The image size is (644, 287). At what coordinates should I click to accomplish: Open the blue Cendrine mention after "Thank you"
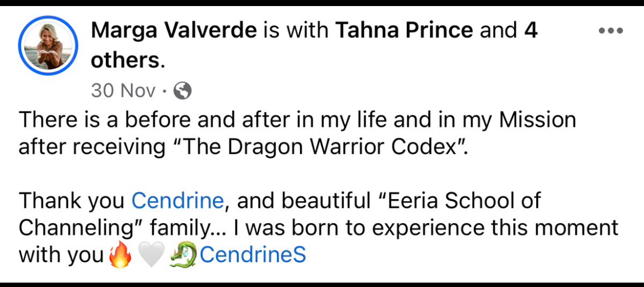[177, 201]
